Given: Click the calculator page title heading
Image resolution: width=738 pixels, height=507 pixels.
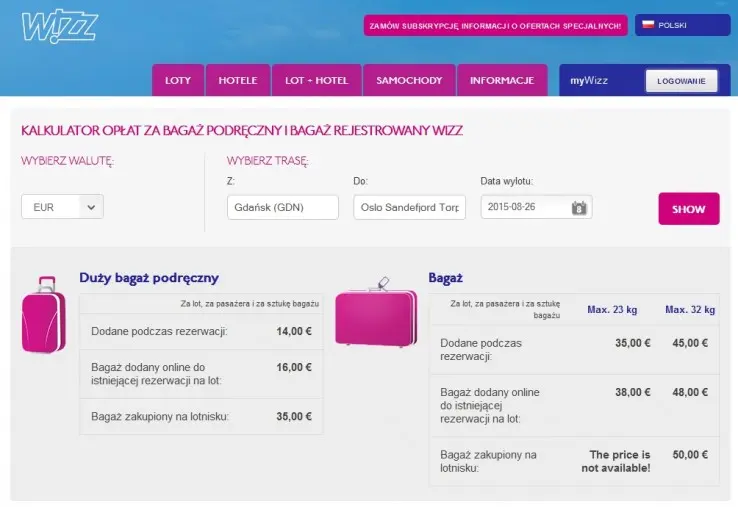Looking at the screenshot, I should tap(242, 130).
